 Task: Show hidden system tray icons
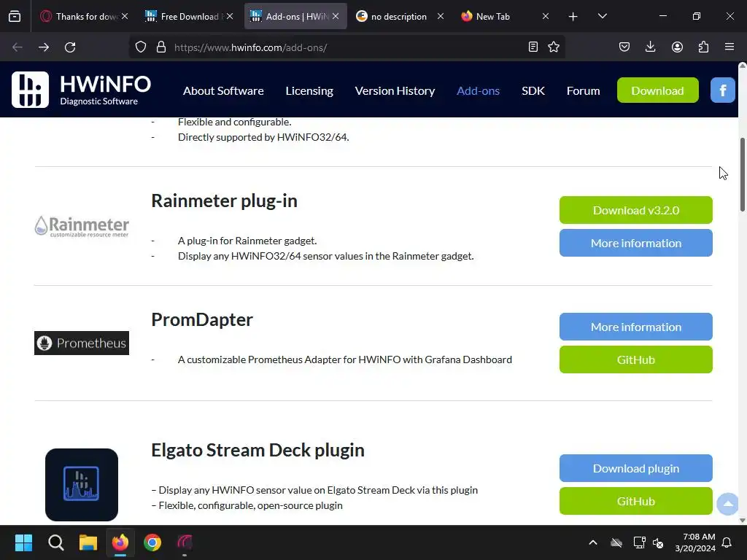(592, 542)
